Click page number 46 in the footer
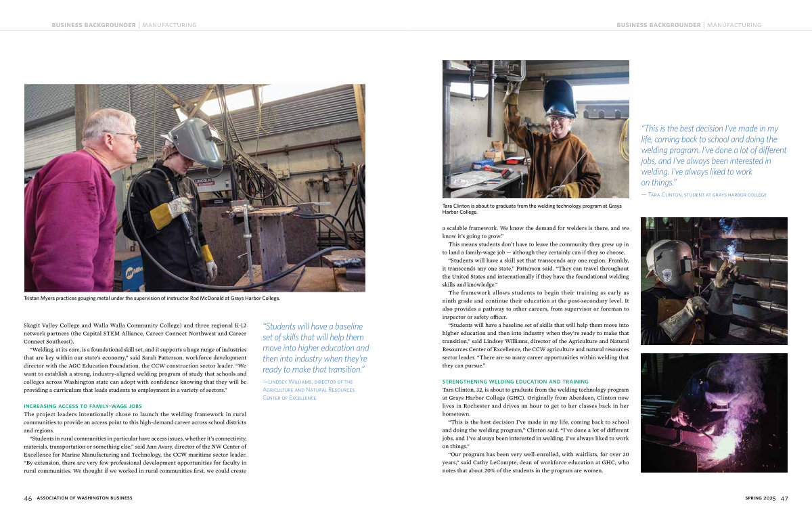 point(28,498)
